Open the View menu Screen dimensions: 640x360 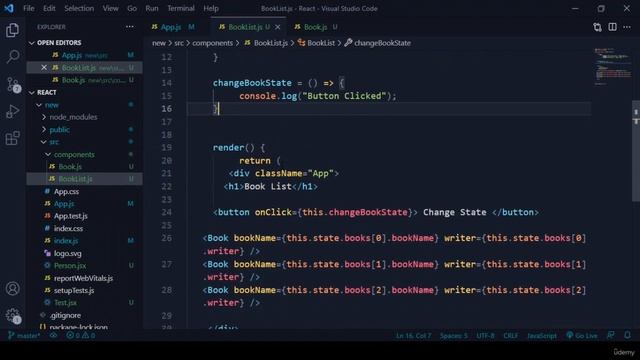pos(110,8)
